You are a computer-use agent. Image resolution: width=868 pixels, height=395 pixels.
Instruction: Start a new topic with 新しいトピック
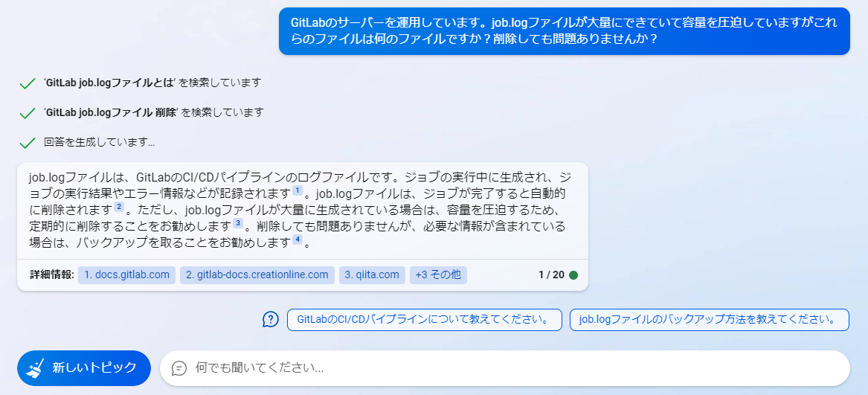pyautogui.click(x=83, y=368)
